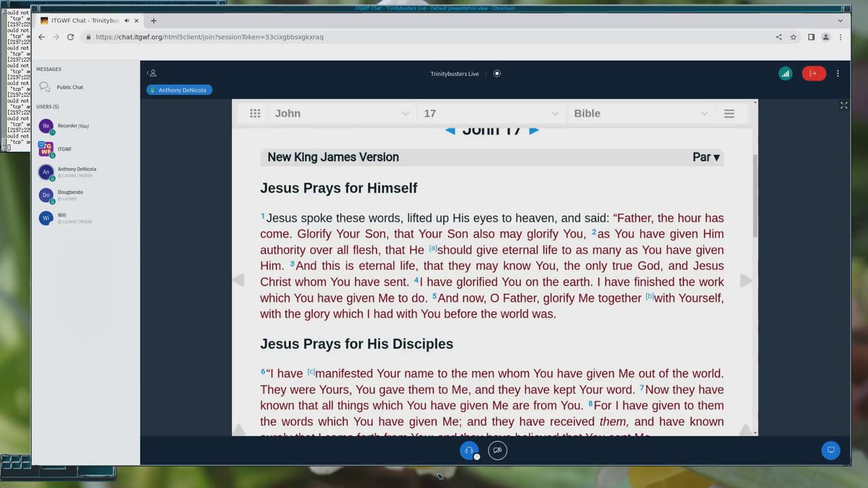Open Public Chat

pos(85,87)
